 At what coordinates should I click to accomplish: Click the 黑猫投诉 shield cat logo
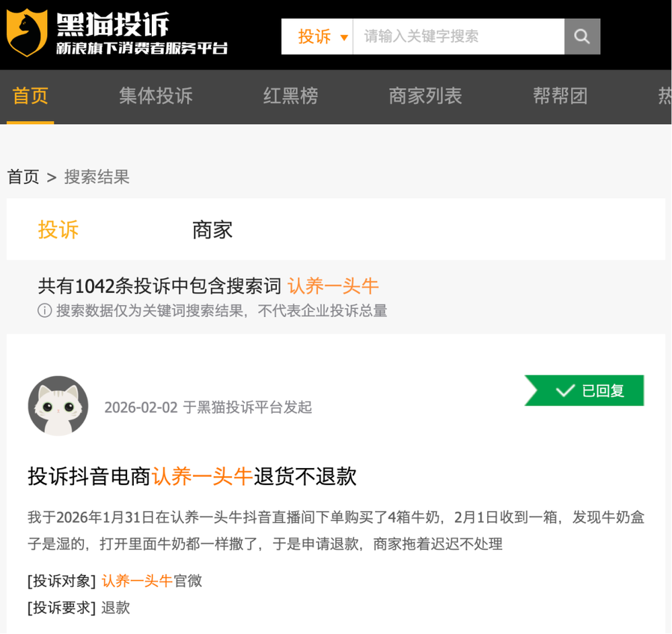tap(27, 32)
